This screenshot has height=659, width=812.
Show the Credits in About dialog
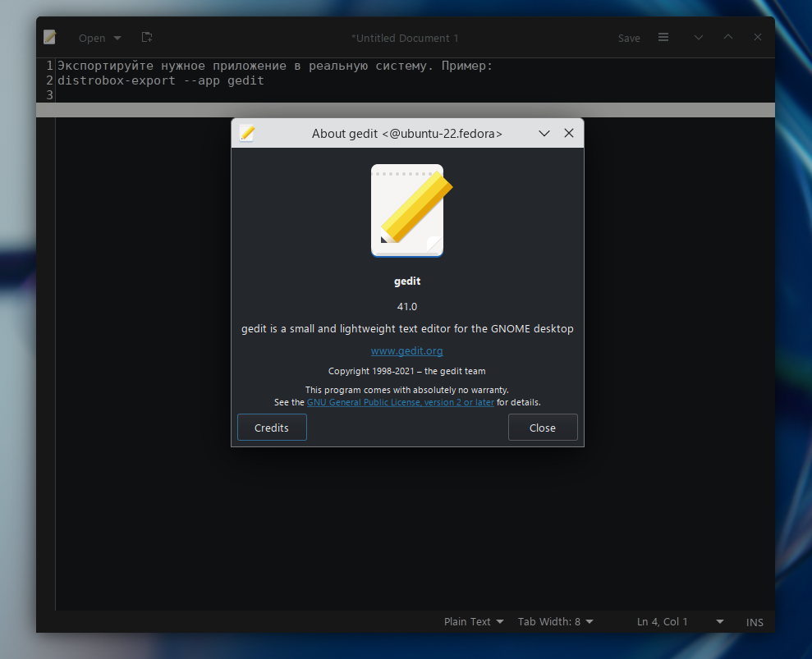pos(272,428)
